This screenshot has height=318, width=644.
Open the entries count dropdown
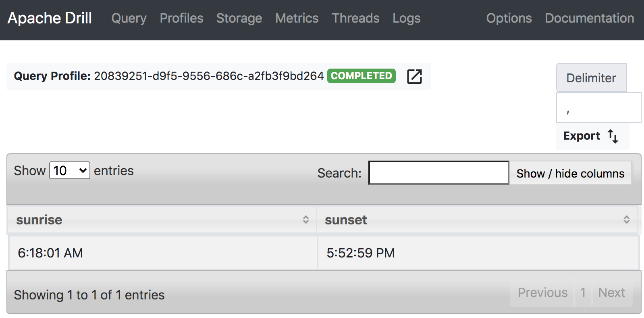70,170
